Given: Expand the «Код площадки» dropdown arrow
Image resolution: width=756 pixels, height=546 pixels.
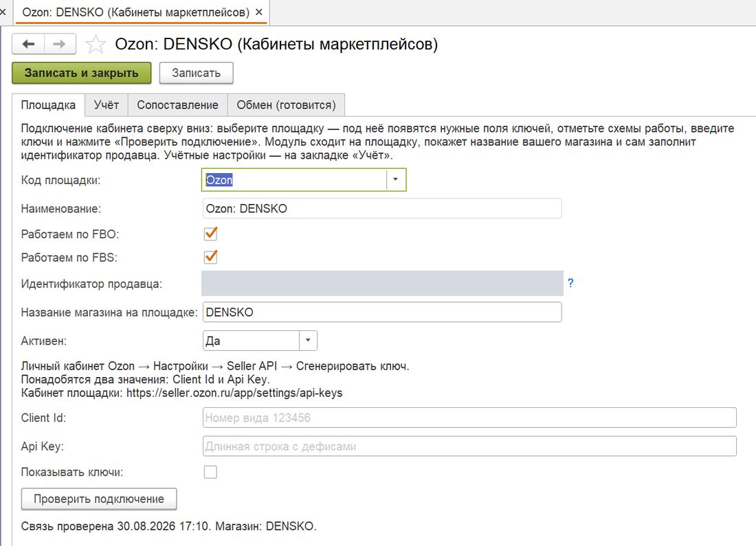Looking at the screenshot, I should point(395,180).
